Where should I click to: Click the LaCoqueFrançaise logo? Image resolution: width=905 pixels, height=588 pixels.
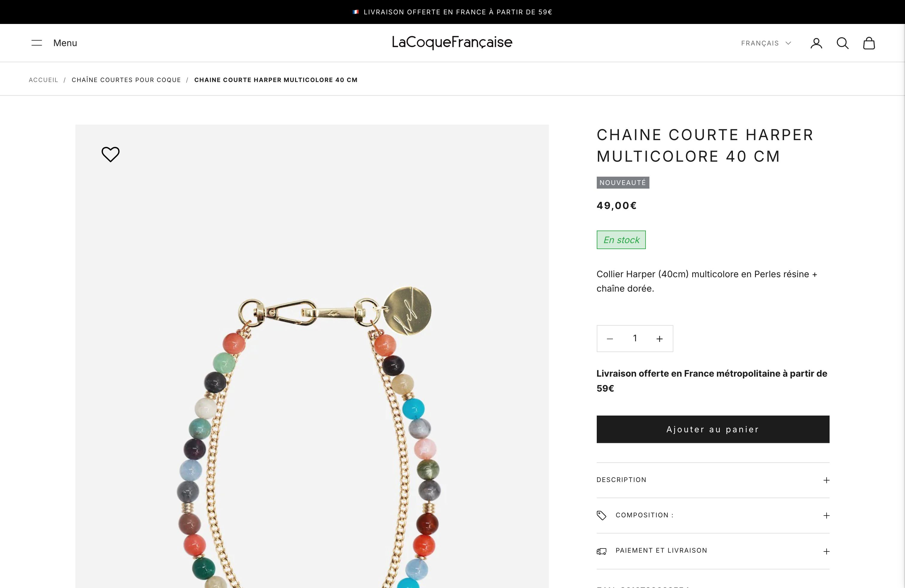(452, 42)
